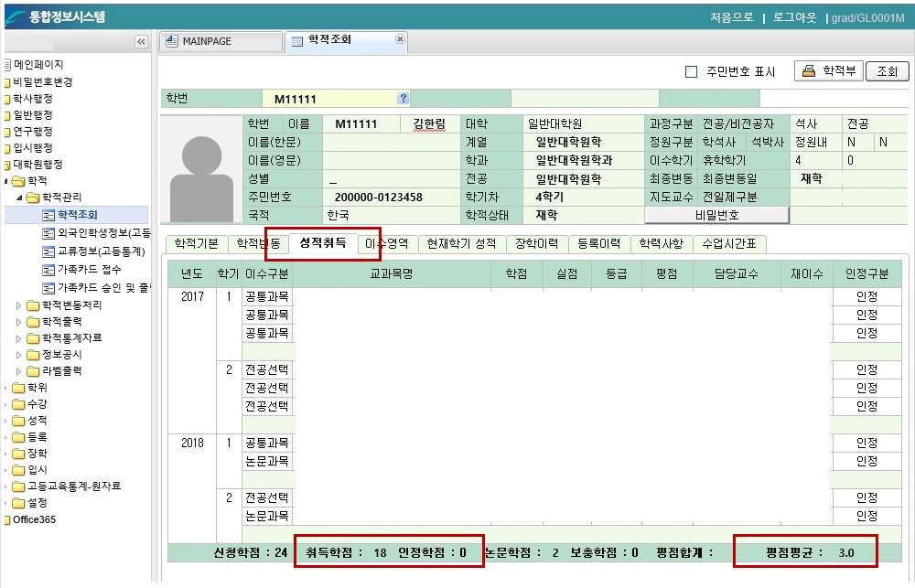Enable the 주민번호 표시 checkbox

pos(693,70)
